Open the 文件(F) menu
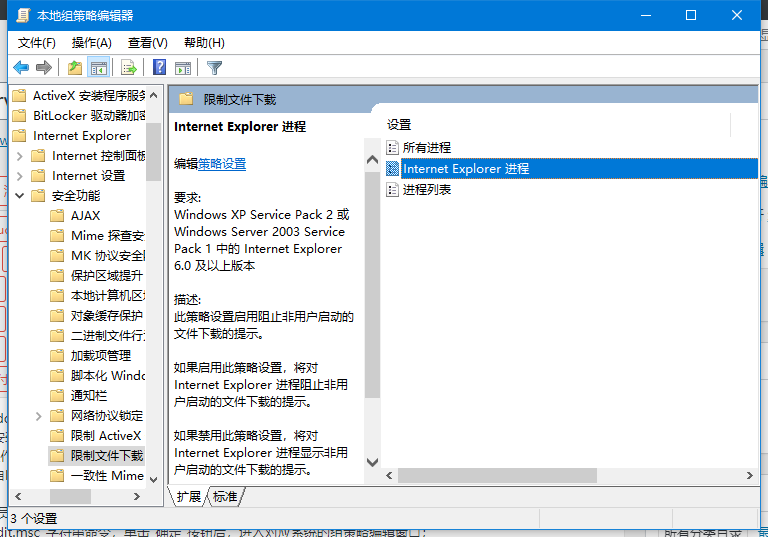This screenshot has width=768, height=537. pos(37,43)
